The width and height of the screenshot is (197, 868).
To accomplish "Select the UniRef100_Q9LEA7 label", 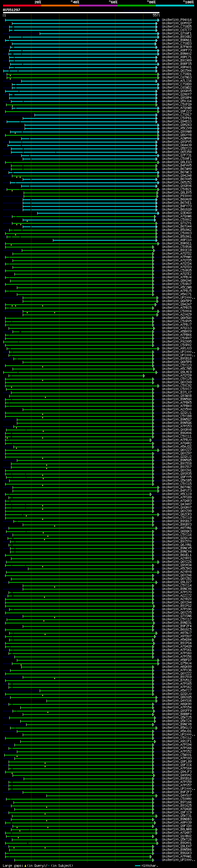I will coord(177,846).
